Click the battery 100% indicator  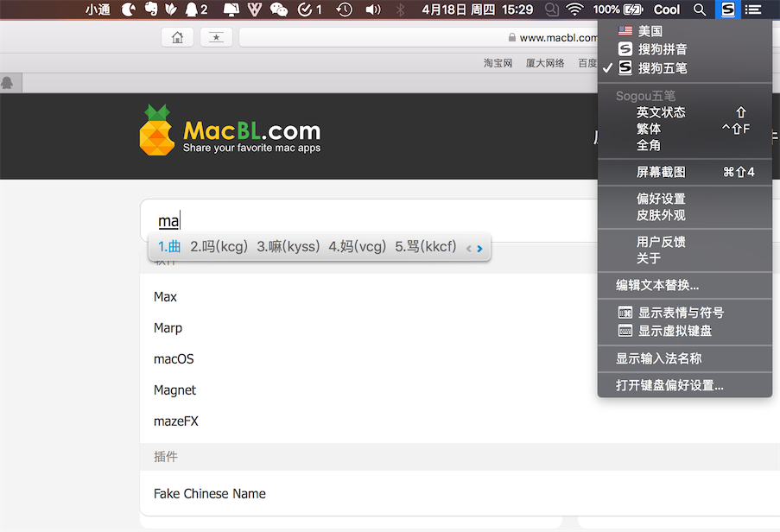click(x=618, y=9)
